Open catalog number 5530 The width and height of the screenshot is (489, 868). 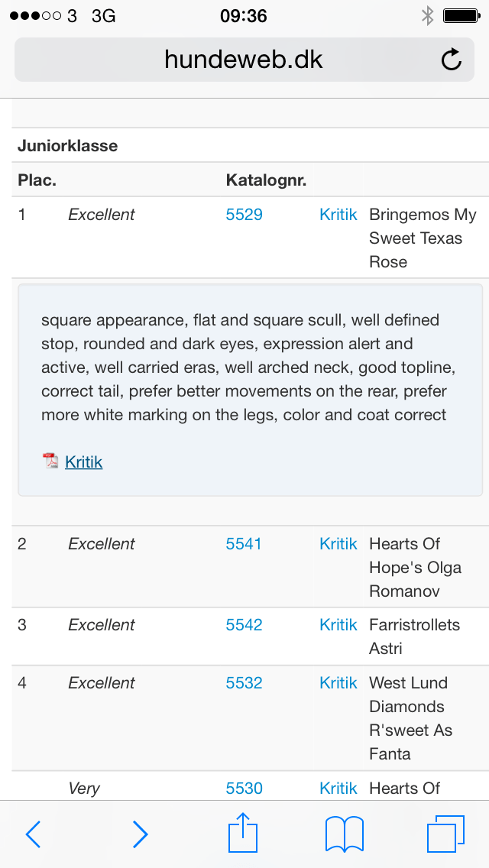[244, 789]
